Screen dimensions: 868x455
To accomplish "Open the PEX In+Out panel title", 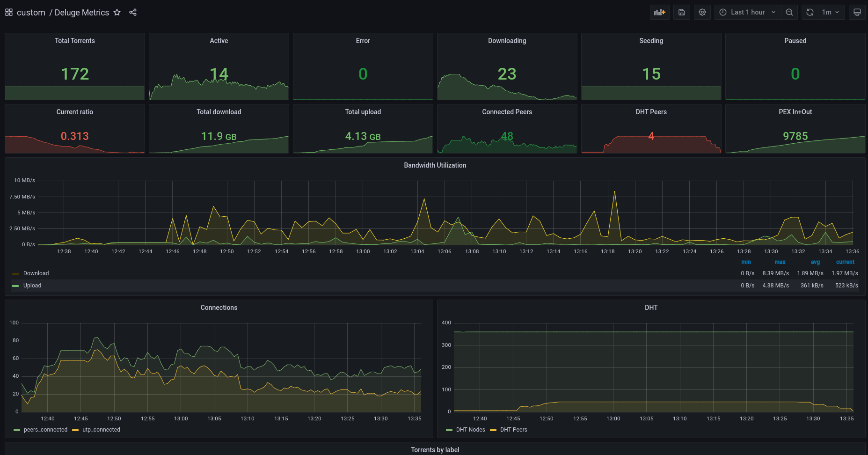I will click(795, 112).
